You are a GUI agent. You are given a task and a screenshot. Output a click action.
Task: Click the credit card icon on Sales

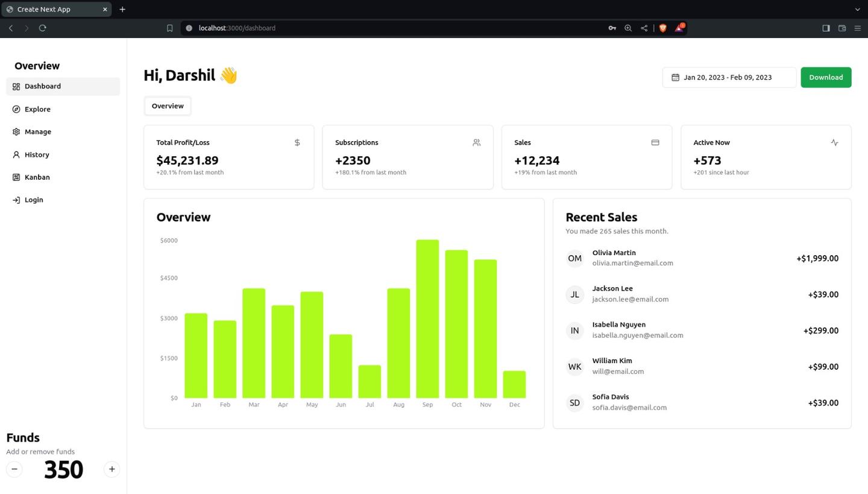tap(655, 142)
